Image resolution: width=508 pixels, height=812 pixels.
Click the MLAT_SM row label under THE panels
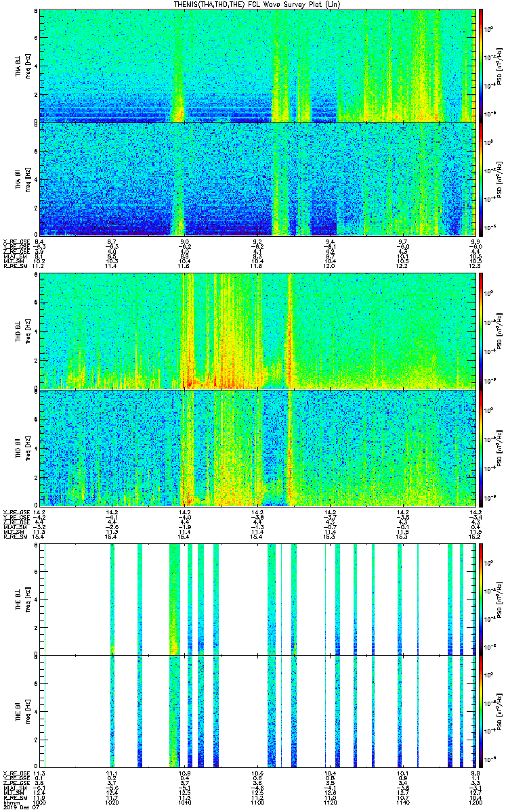pos(14,788)
